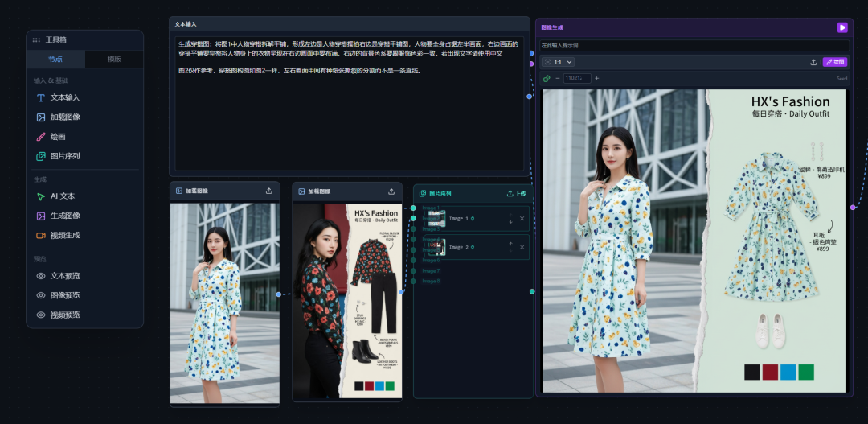Remove Image 2 from the sequence
This screenshot has height=424, width=868.
click(x=522, y=247)
